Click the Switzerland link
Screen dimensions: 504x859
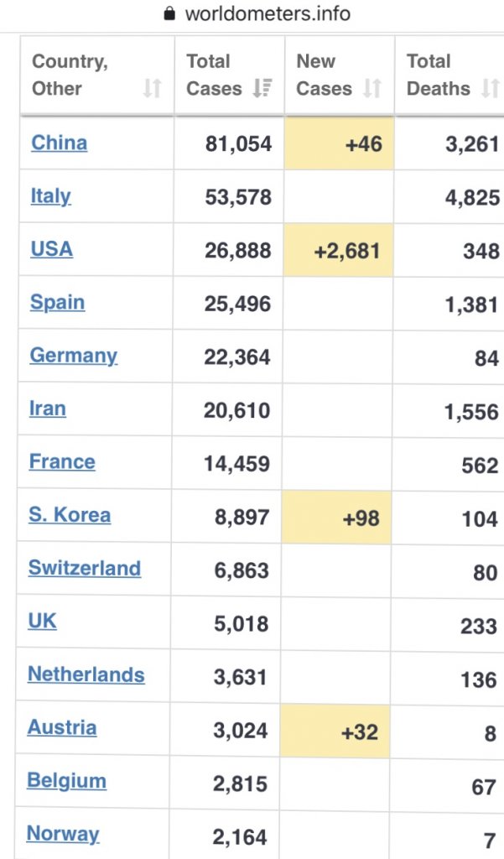tap(85, 568)
